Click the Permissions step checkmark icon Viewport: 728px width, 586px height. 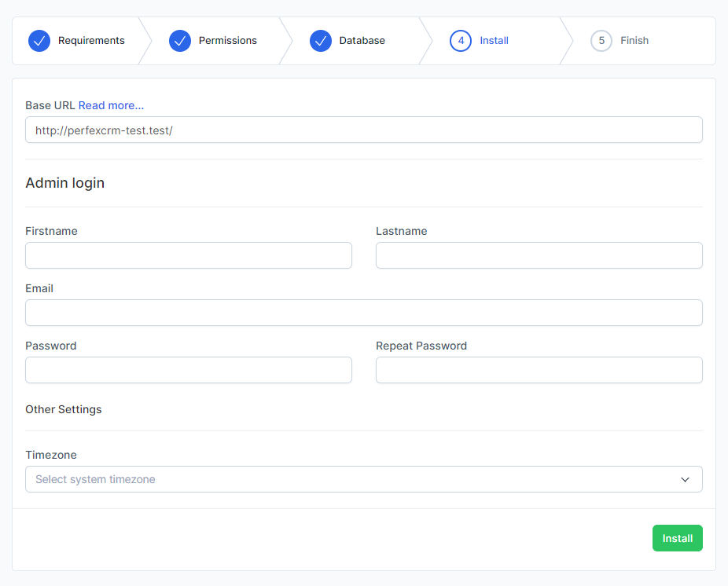point(180,41)
